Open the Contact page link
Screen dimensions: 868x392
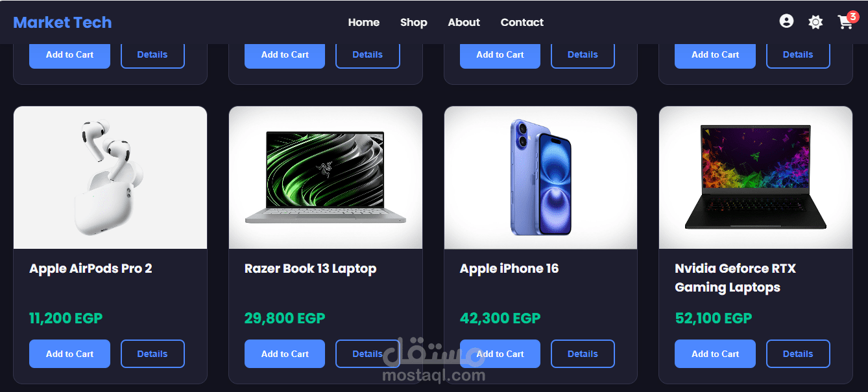[x=522, y=22]
